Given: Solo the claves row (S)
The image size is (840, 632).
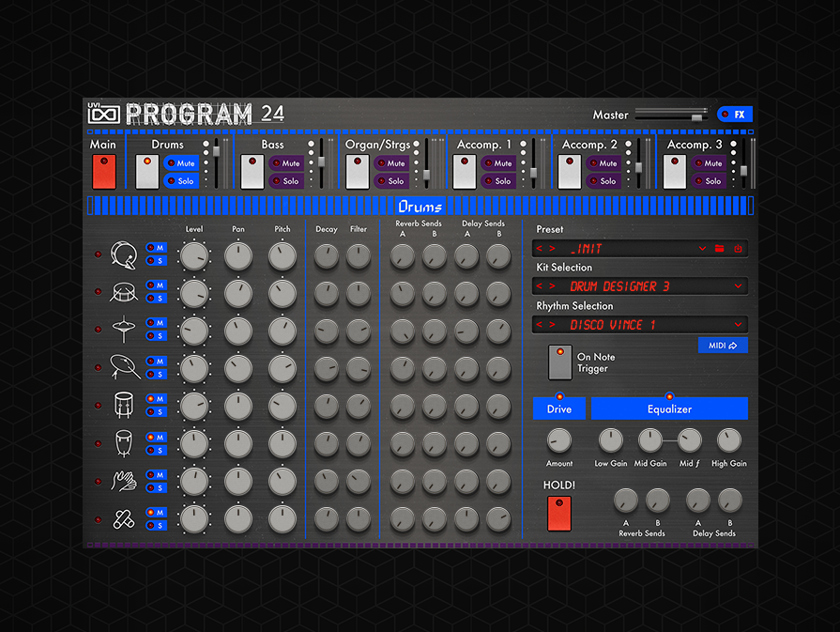Looking at the screenshot, I should (156, 525).
